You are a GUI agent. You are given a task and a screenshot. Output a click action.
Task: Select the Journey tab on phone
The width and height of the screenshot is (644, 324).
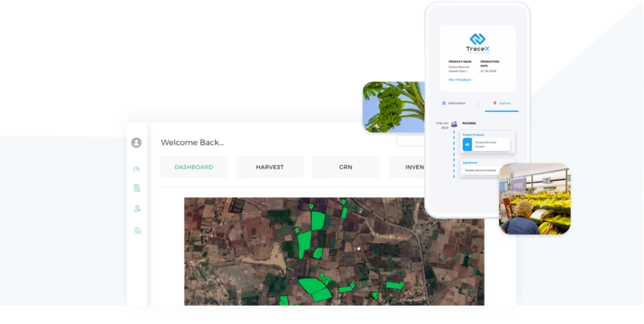[x=502, y=103]
